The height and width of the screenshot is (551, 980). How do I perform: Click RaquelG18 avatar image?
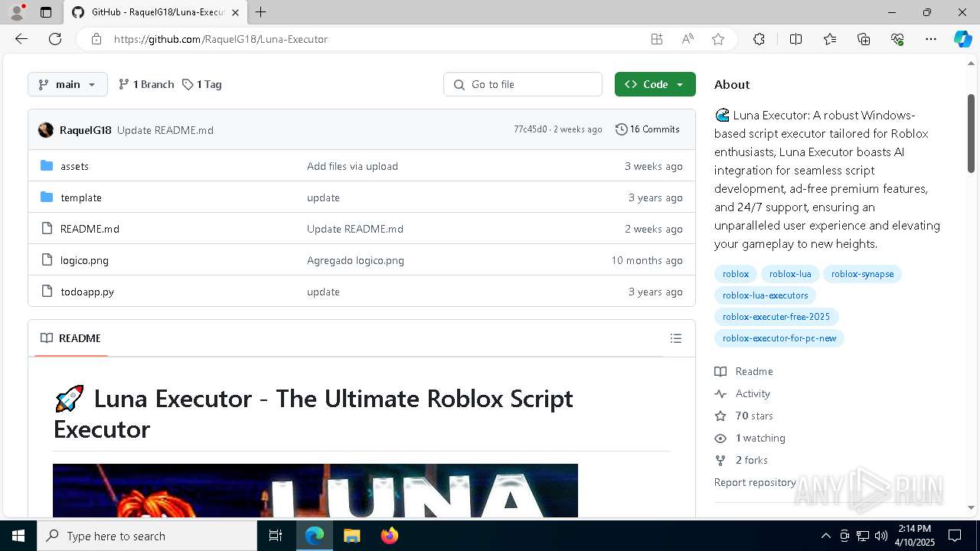point(46,130)
